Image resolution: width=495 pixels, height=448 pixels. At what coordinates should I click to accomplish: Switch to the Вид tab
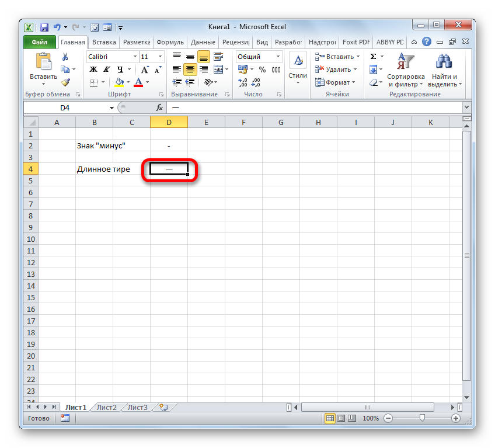click(x=262, y=42)
